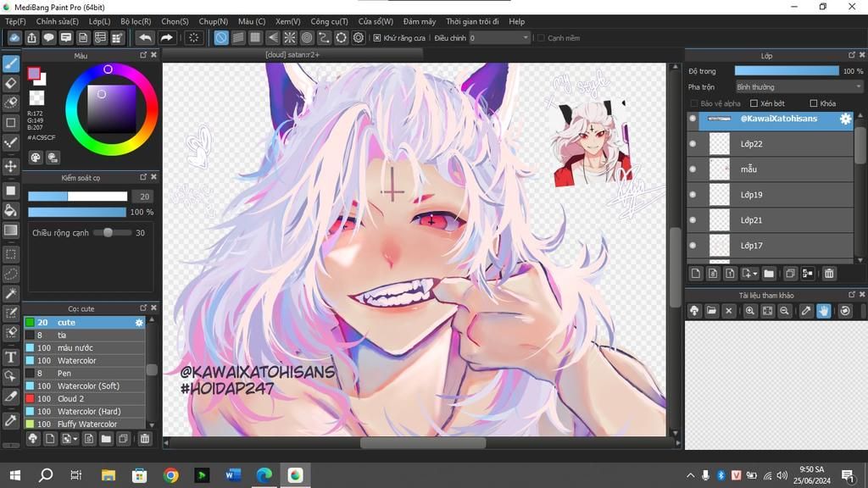868x488 pixels.
Task: Toggle visibility of the Lớp22 layer
Action: (x=693, y=144)
